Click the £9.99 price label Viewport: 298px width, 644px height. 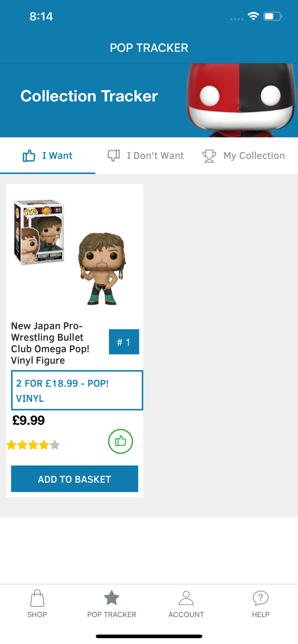[x=28, y=420]
